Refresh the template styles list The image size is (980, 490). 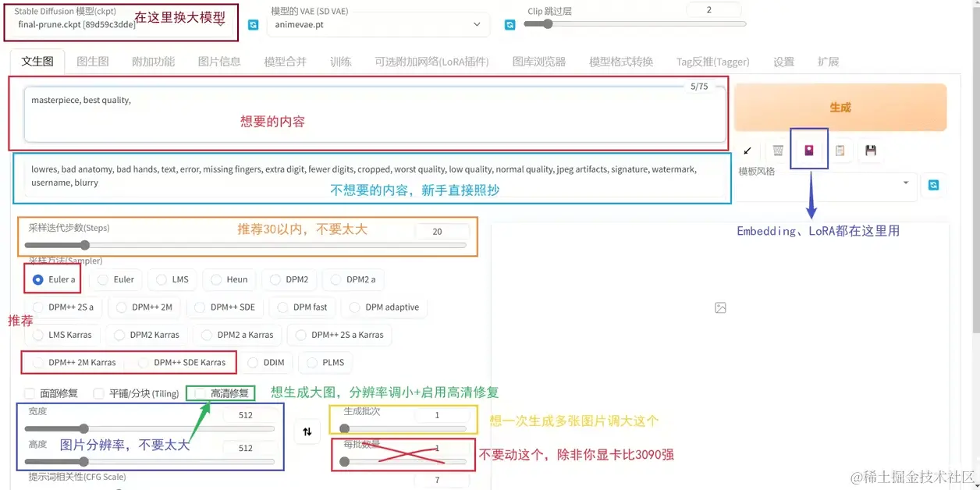tap(933, 185)
